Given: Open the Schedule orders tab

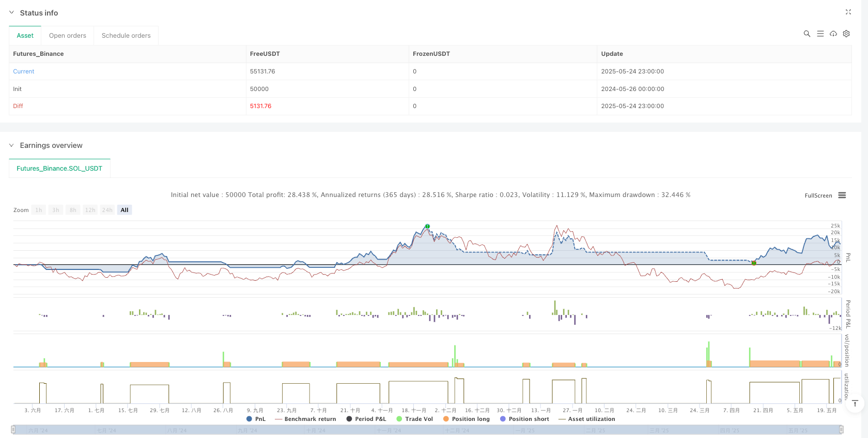Looking at the screenshot, I should click(126, 36).
